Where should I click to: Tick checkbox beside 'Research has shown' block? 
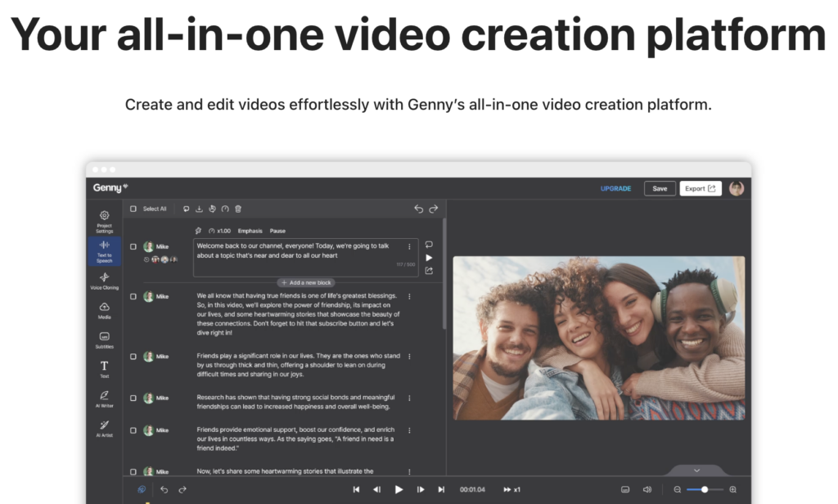click(x=133, y=398)
